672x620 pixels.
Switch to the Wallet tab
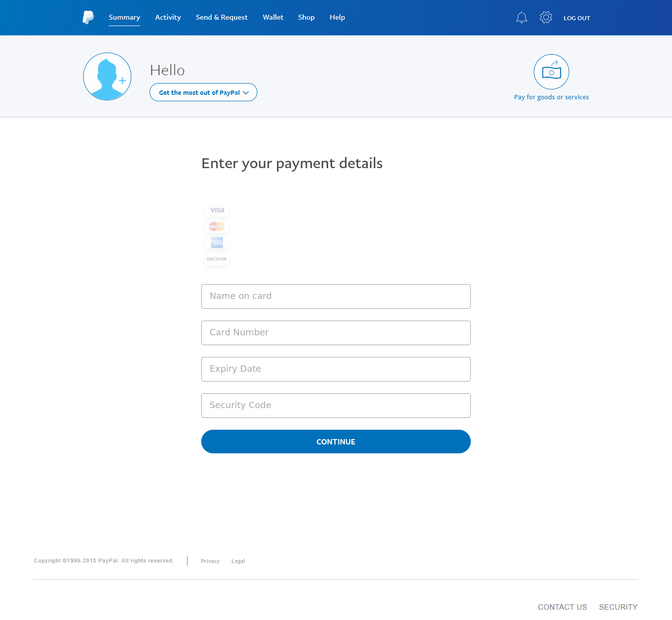(x=273, y=17)
